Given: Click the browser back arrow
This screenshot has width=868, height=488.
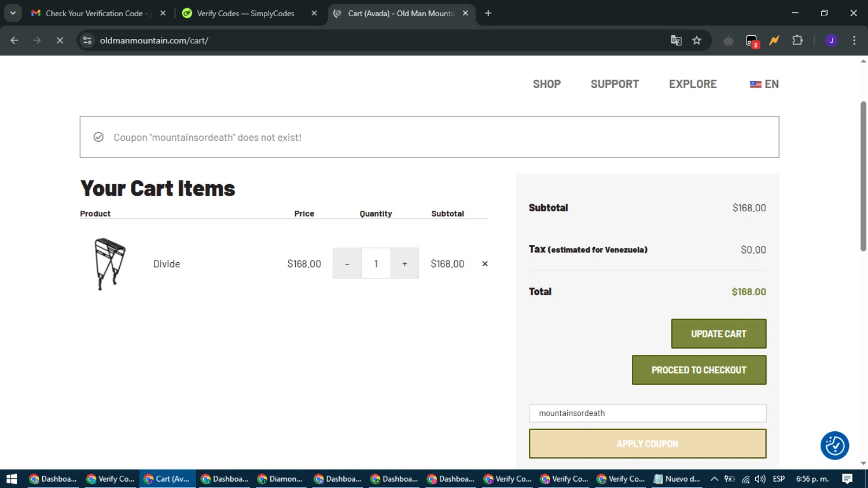Looking at the screenshot, I should [x=14, y=41].
